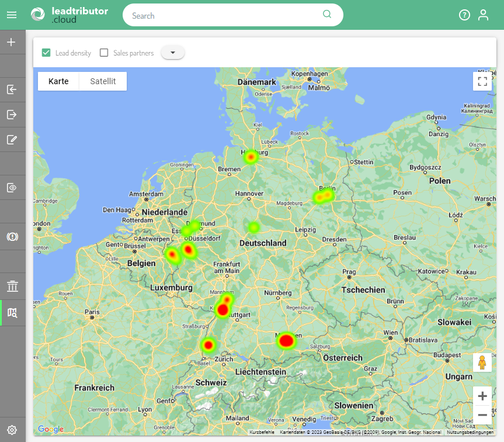Switch map to Satellit view

[103, 81]
